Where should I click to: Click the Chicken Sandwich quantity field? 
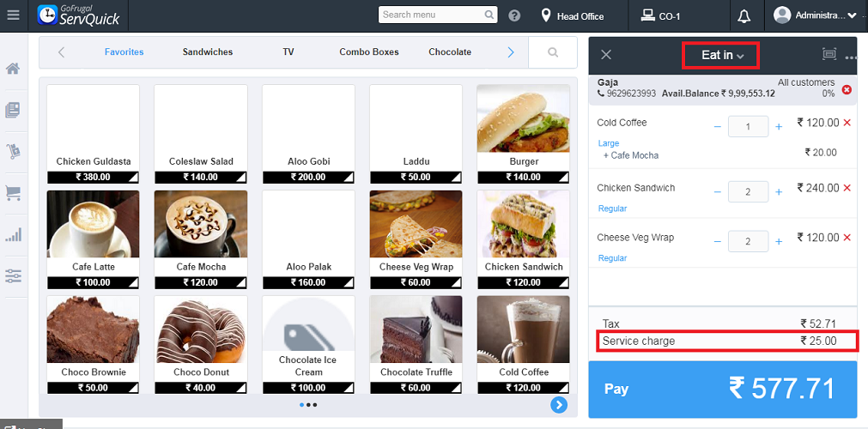[x=748, y=192]
